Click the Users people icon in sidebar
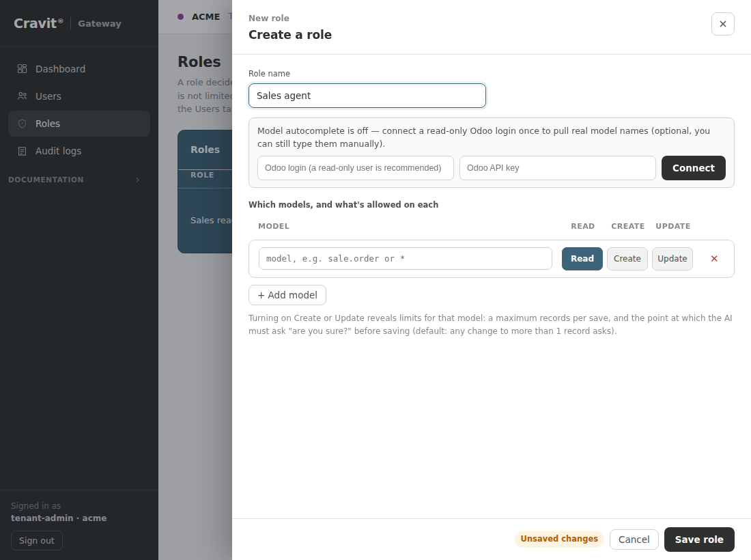 point(22,96)
